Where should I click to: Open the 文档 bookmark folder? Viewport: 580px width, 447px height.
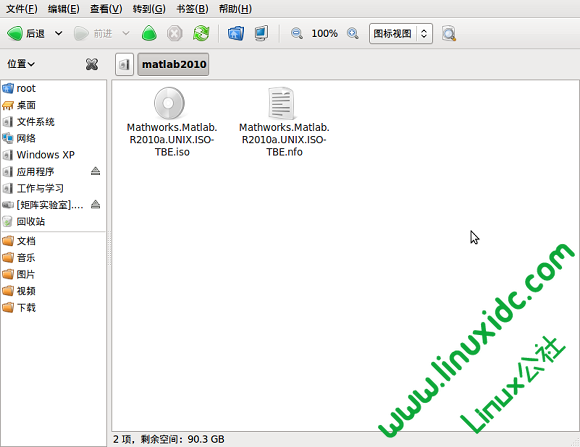click(x=54, y=241)
